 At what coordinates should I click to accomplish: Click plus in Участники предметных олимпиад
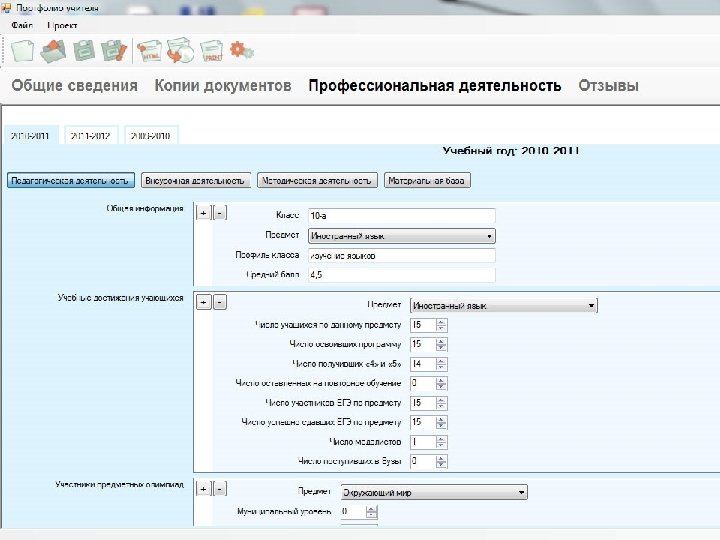click(x=203, y=489)
